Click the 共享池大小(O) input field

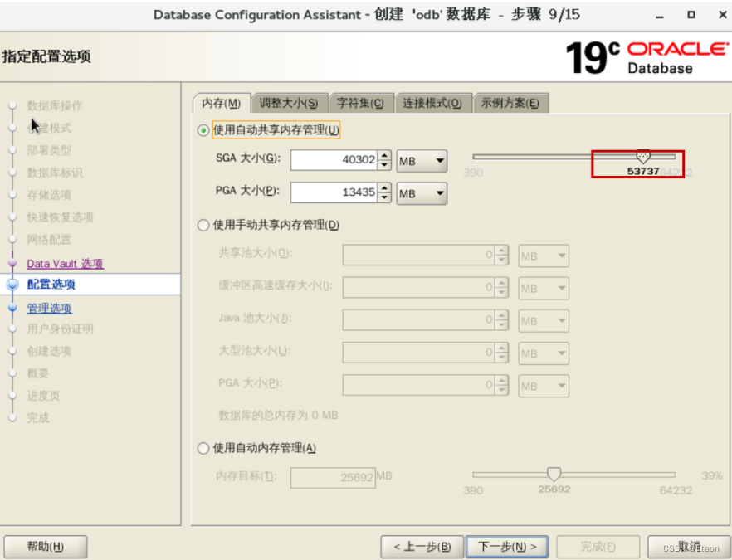(x=419, y=255)
